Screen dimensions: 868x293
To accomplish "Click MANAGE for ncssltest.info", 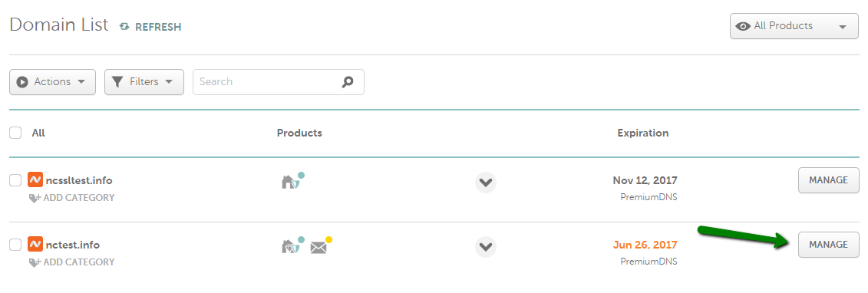I will tap(828, 180).
